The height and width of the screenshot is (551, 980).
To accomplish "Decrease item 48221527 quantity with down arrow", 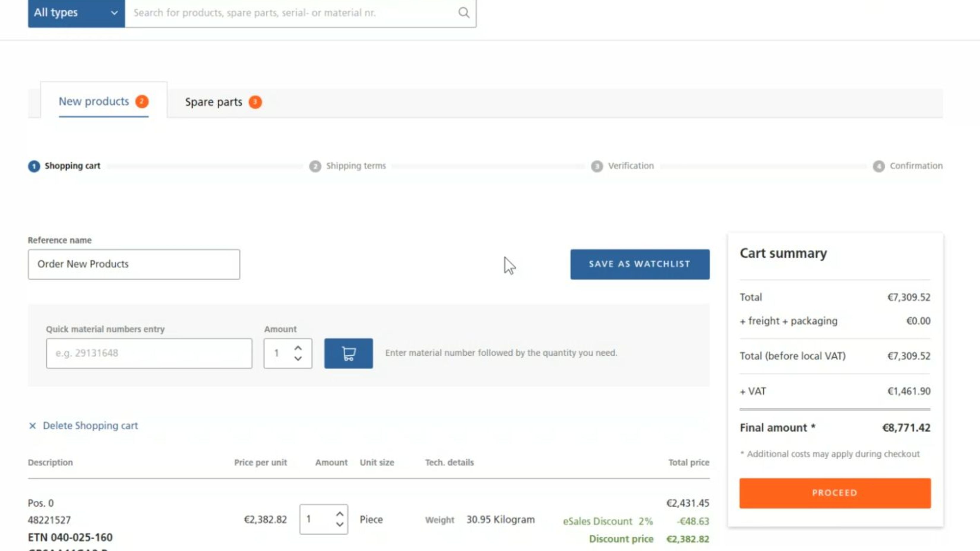I will 340,526.
